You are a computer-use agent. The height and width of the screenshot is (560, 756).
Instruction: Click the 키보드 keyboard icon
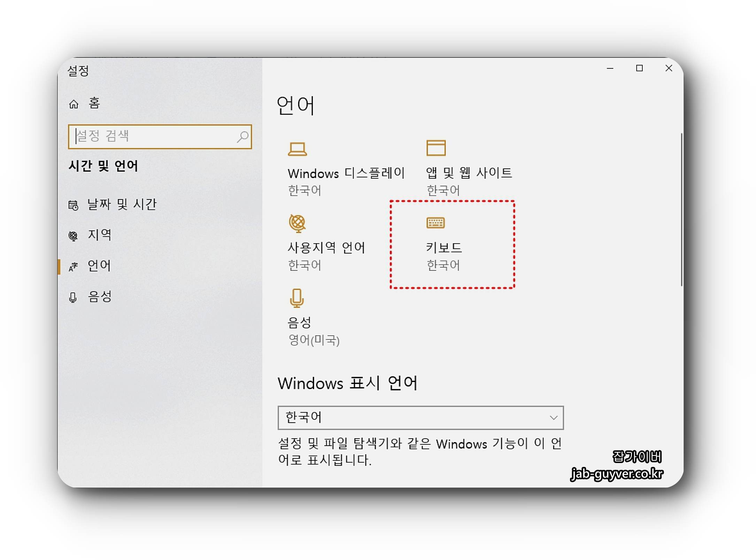coord(435,222)
